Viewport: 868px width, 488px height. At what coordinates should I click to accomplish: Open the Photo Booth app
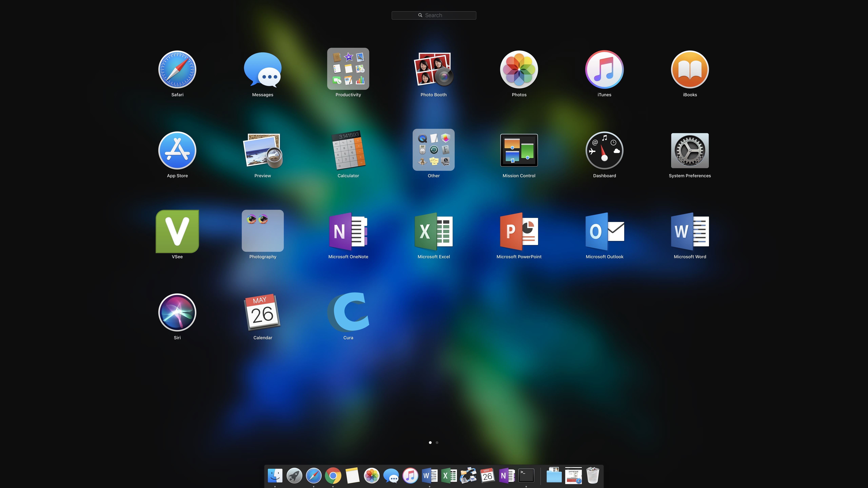[x=434, y=69]
